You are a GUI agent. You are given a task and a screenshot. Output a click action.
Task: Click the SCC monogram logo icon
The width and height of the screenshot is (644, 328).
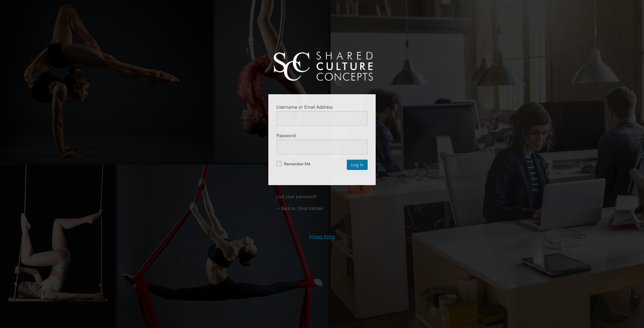[x=291, y=66]
